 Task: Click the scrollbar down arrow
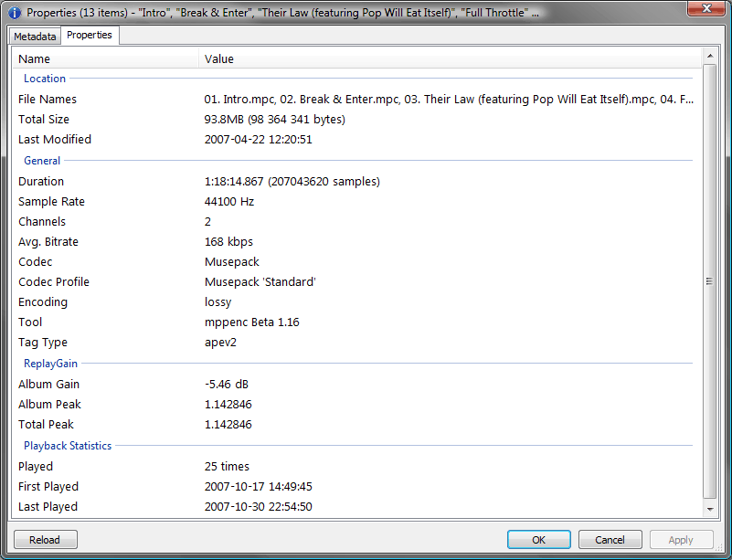709,508
